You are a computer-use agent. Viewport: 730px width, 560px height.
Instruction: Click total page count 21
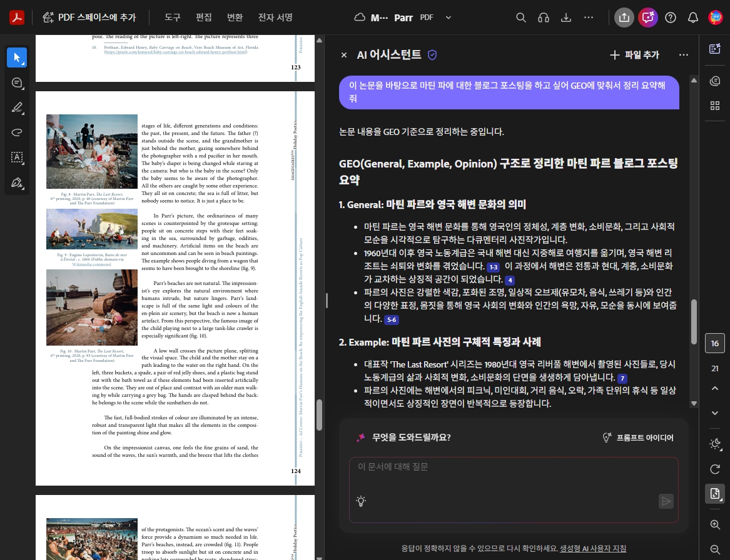tap(715, 368)
